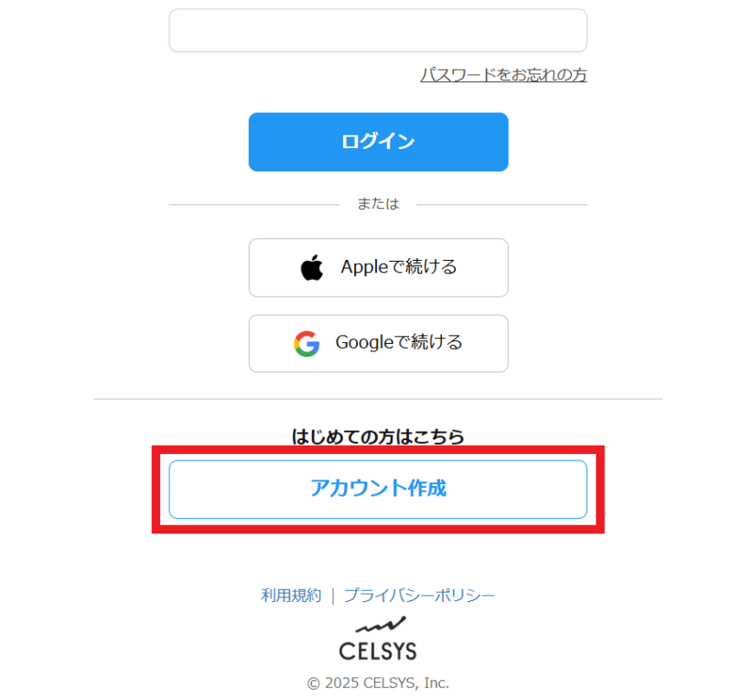Image resolution: width=732 pixels, height=700 pixels.
Task: Click the CELSYS wordmark logo
Action: [x=378, y=651]
